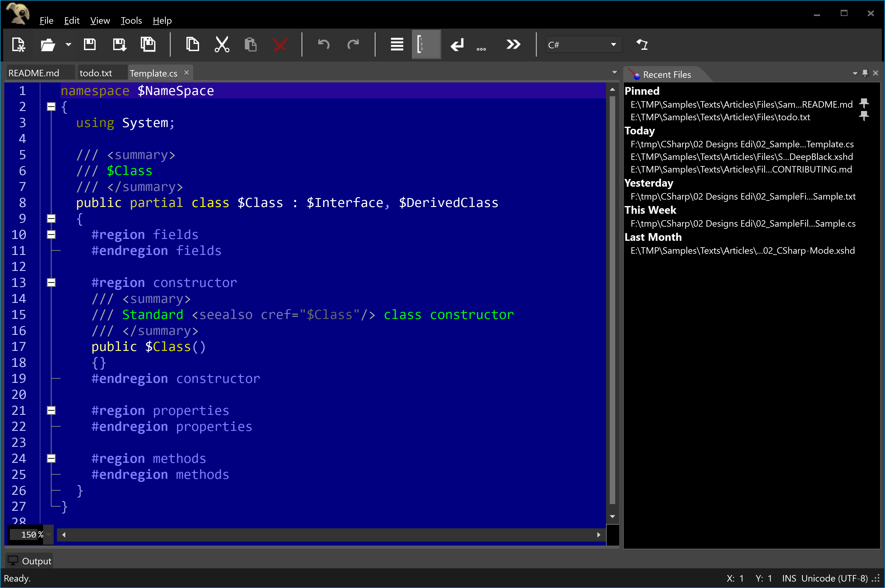
Task: Open the Help menu
Action: (162, 21)
